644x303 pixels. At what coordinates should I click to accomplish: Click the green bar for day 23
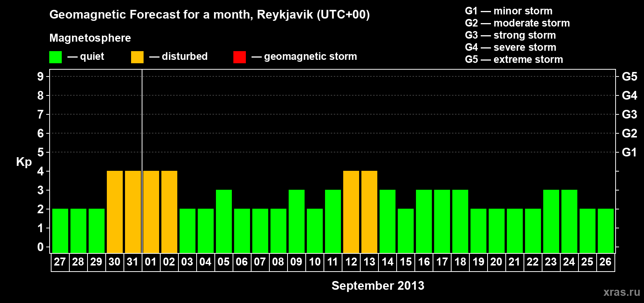pyautogui.click(x=551, y=222)
